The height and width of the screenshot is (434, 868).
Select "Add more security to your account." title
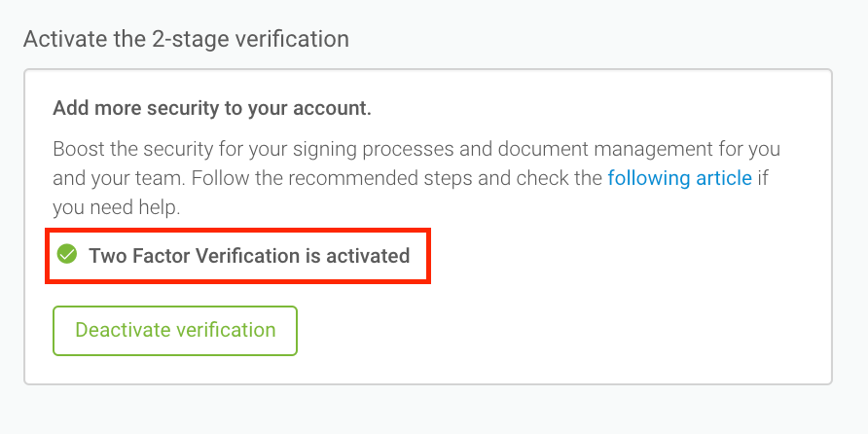pyautogui.click(x=212, y=108)
